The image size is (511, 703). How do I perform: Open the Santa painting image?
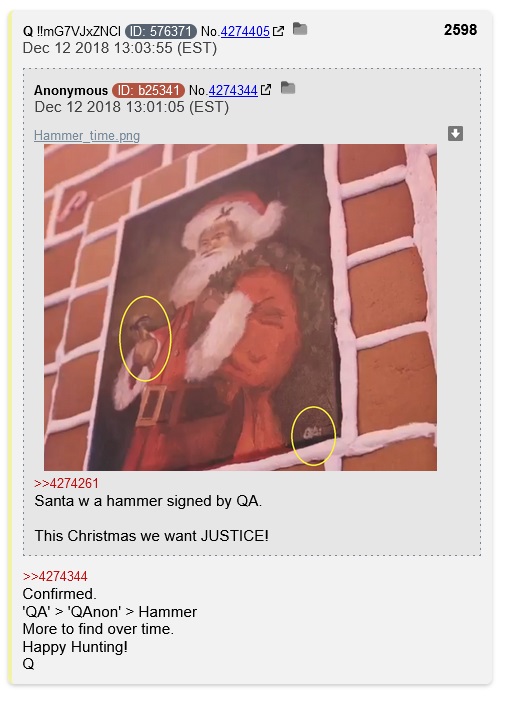pos(240,307)
